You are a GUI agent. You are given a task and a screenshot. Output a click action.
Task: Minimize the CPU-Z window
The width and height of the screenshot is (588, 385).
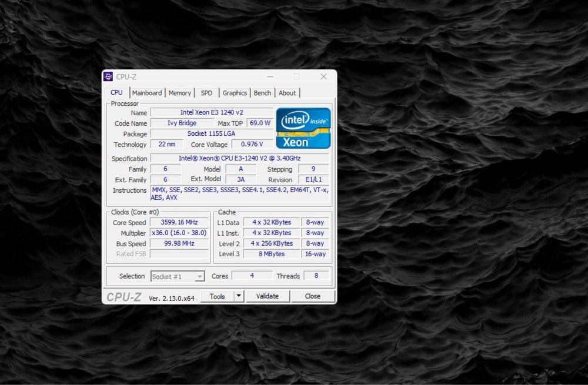pos(270,76)
